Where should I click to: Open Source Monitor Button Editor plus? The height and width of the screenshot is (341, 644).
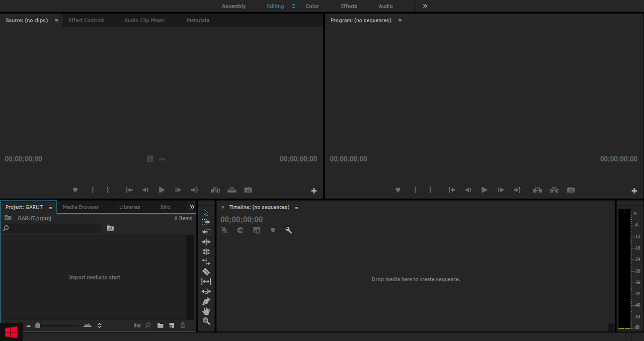(x=314, y=191)
